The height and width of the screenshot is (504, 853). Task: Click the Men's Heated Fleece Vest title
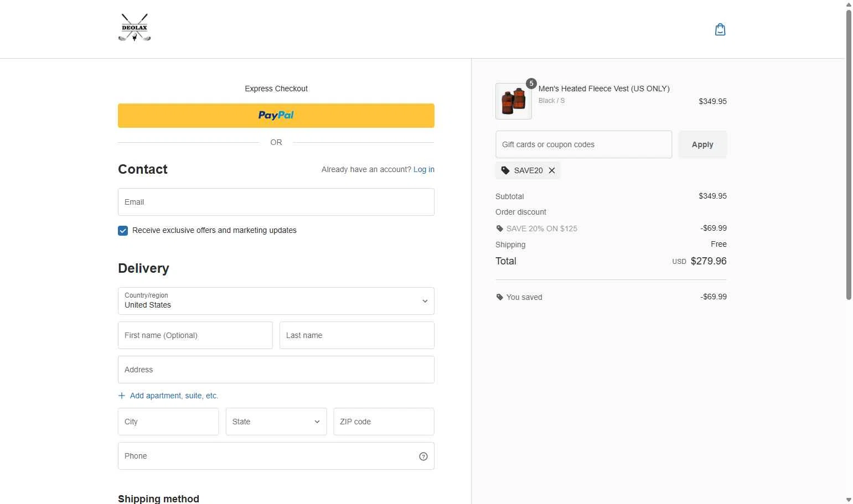click(x=604, y=89)
